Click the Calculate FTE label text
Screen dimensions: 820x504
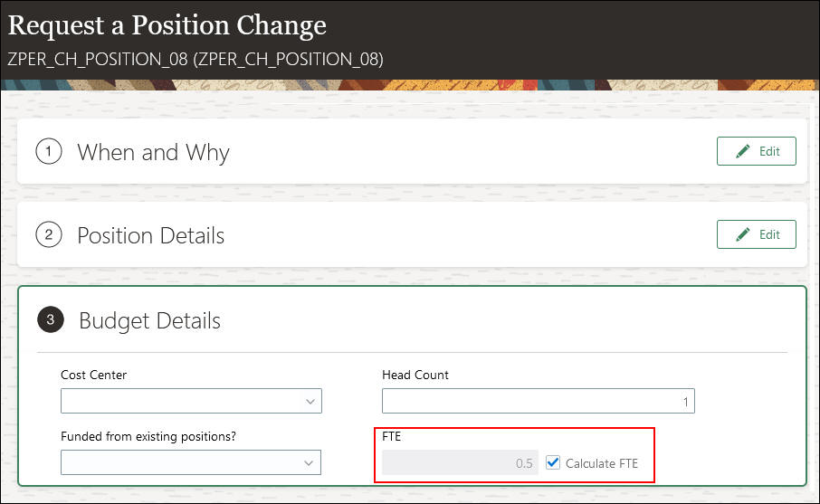[601, 463]
